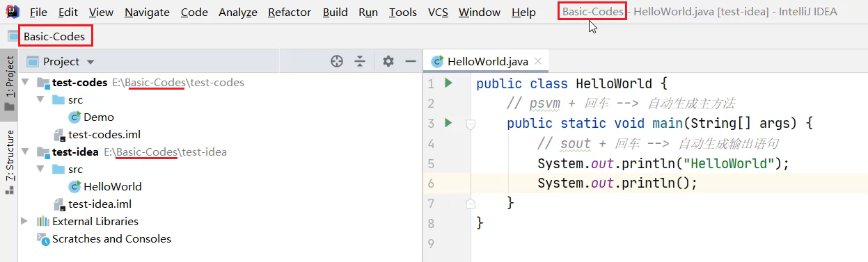Open the Project panel settings gear
Image resolution: width=868 pixels, height=262 pixels.
click(x=388, y=61)
